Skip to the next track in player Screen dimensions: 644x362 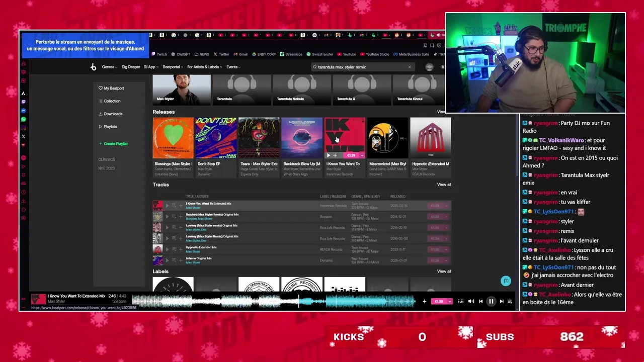click(501, 301)
